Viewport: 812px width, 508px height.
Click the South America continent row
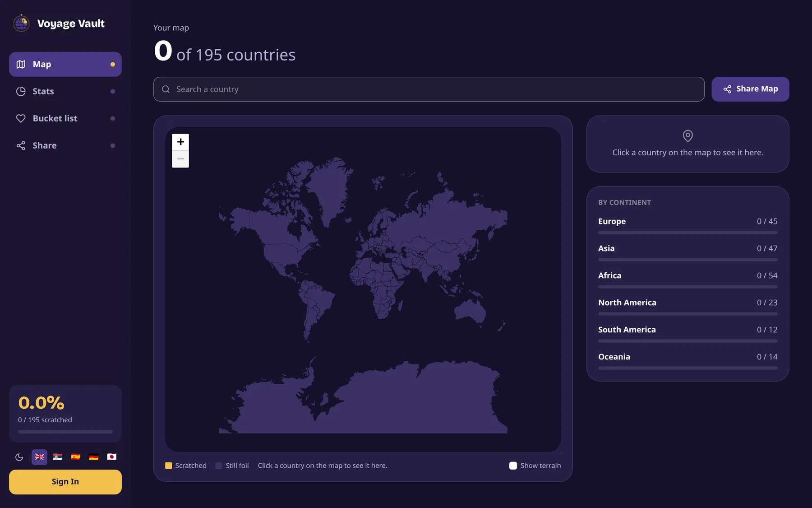click(688, 333)
